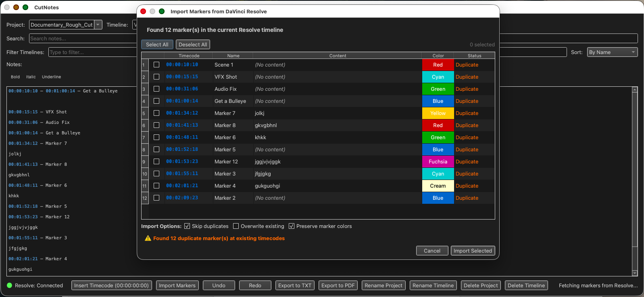Click the Rename Project button
The height and width of the screenshot is (297, 644).
[x=383, y=285]
